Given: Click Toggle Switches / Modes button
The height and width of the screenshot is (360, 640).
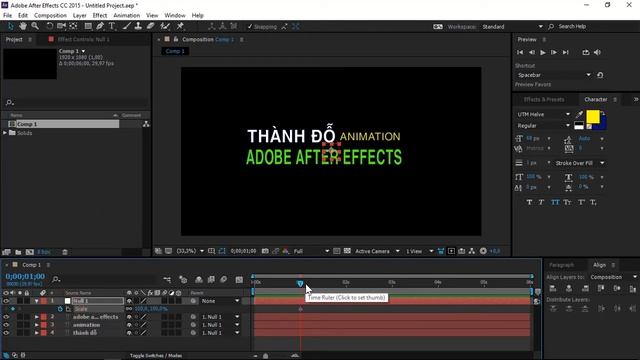Looking at the screenshot, I should pos(156,356).
